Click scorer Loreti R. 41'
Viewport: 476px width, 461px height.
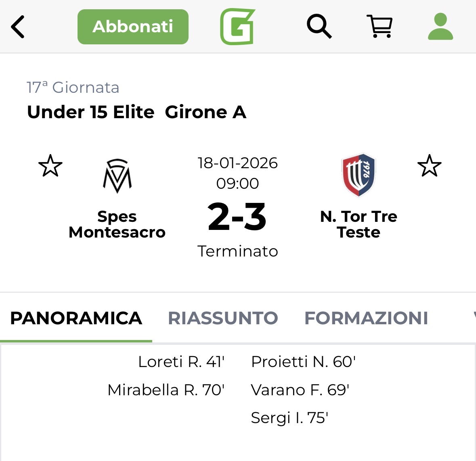click(181, 362)
